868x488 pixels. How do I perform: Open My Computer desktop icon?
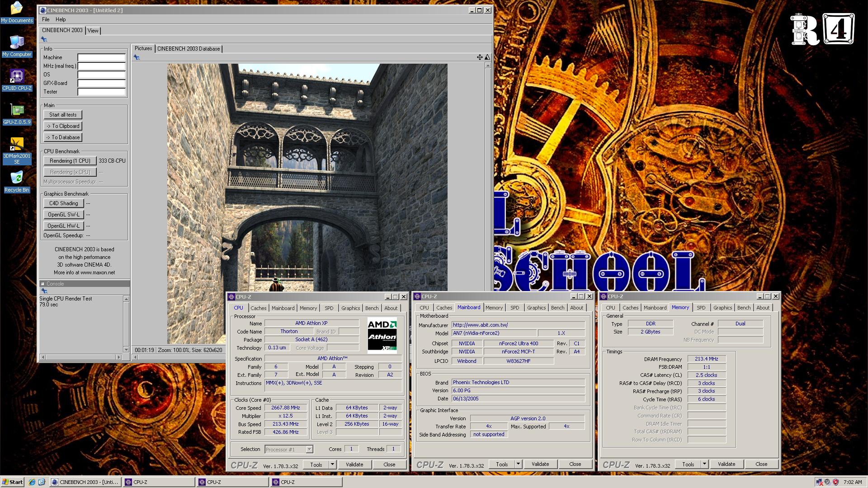(x=17, y=46)
